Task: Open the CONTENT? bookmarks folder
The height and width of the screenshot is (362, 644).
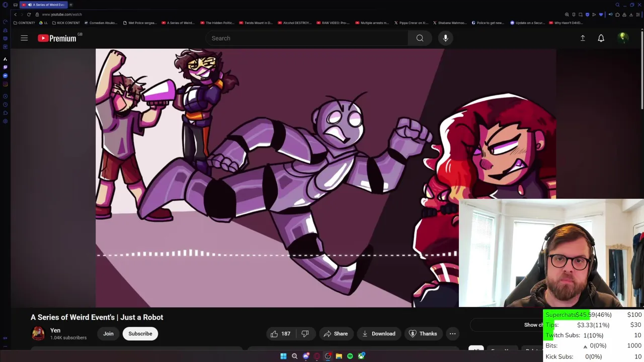Action: 24,23
